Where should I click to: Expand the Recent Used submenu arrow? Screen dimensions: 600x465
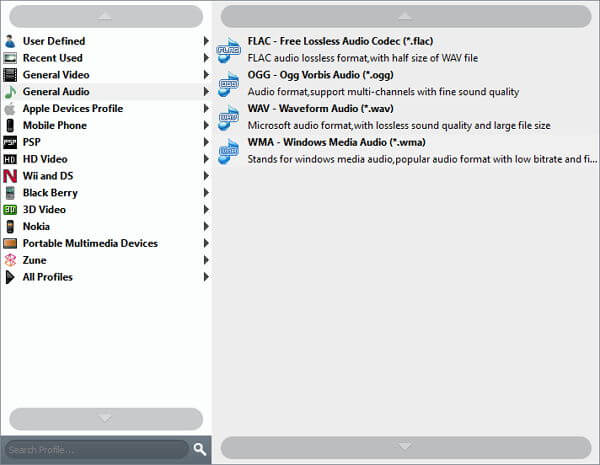tap(206, 58)
